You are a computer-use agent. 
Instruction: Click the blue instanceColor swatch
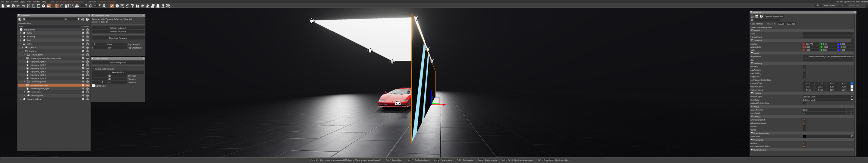(x=852, y=83)
